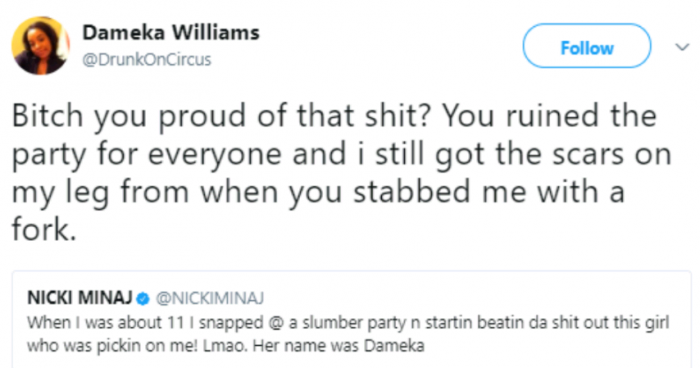Open the @NICKIMINAJ handle link

[209, 298]
